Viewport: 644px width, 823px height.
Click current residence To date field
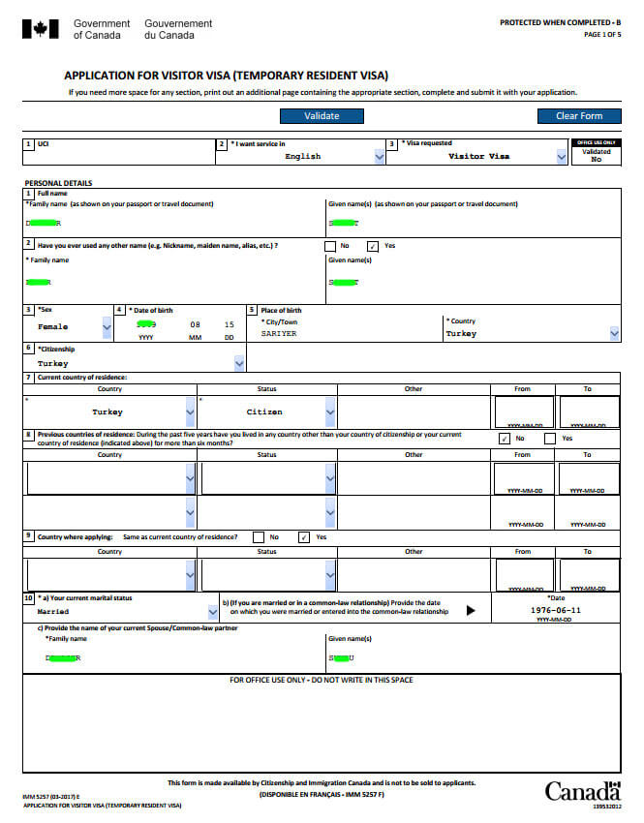pos(589,412)
